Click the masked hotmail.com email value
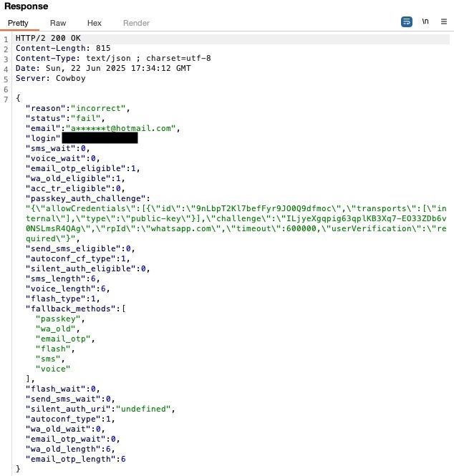454x476 pixels. tap(121, 128)
